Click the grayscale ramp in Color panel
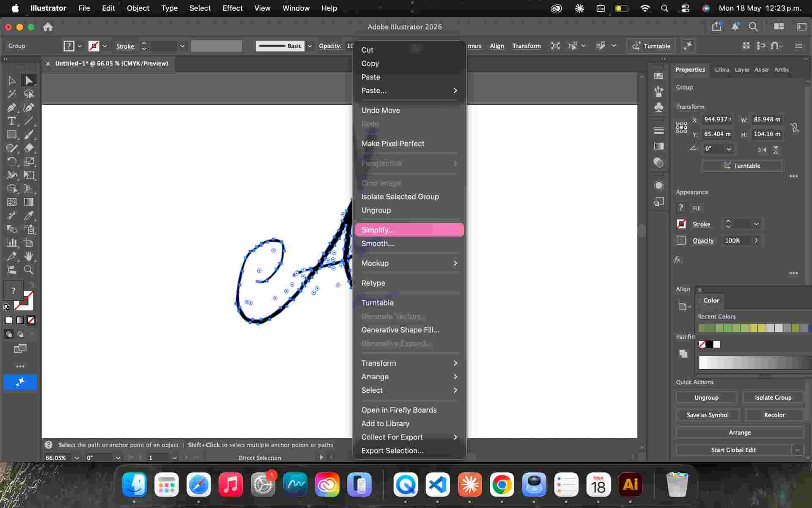 pos(755,363)
